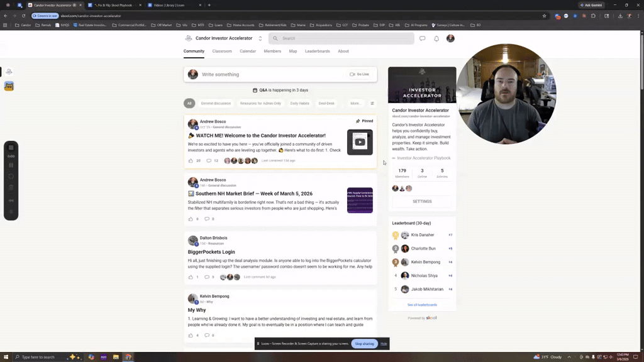Play the welcome post video thumbnail
Image resolution: width=644 pixels, height=362 pixels.
point(360,143)
